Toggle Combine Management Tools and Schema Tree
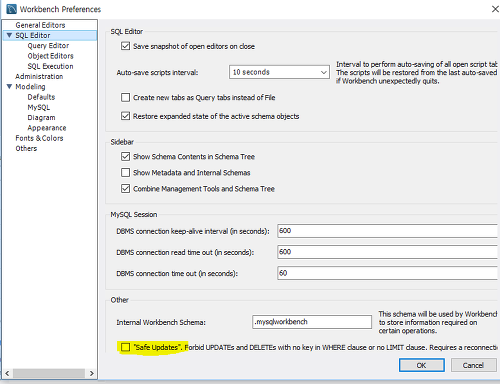Screen dimensions: 500x384 pos(125,189)
